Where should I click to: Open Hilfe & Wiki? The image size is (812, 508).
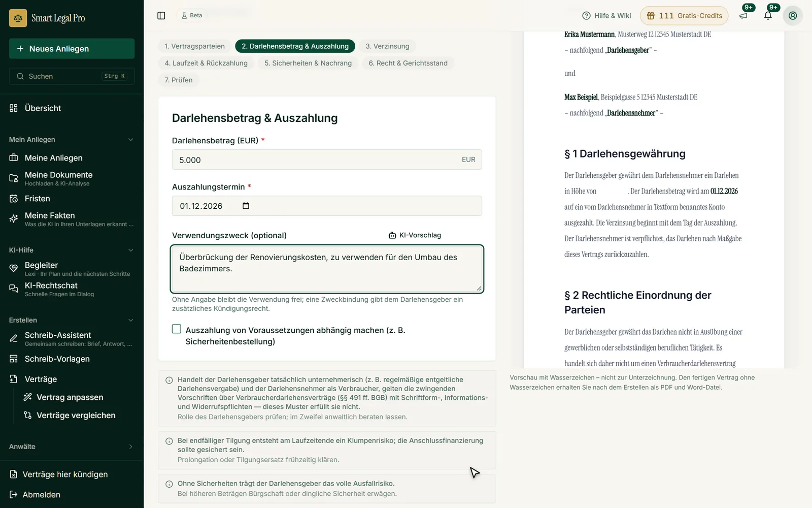[606, 16]
